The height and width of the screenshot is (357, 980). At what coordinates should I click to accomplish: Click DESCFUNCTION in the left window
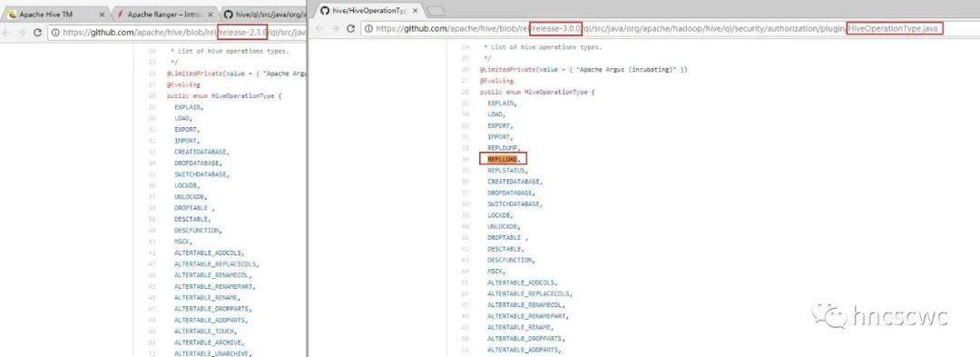point(198,231)
